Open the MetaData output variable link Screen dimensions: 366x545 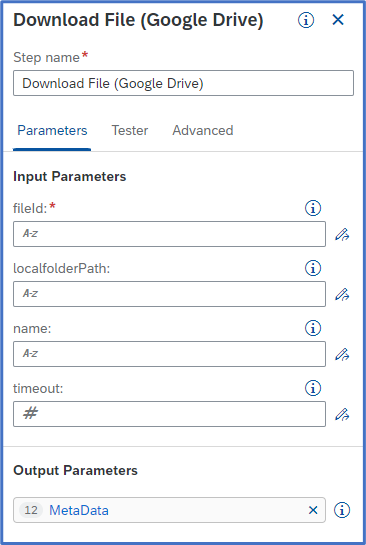79,510
